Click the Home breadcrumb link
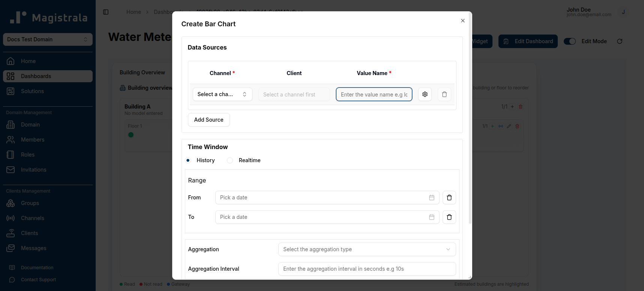The width and height of the screenshot is (644, 291). [x=134, y=12]
